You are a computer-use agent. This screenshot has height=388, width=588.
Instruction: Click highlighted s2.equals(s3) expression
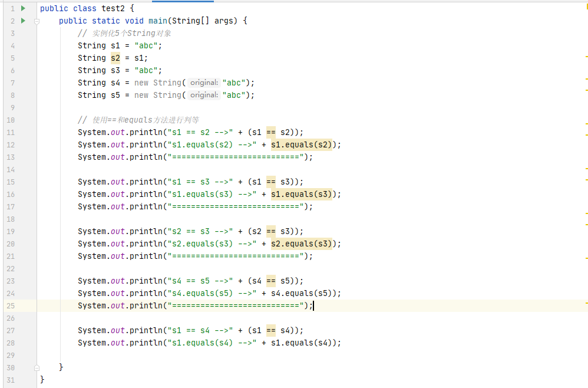(302, 244)
